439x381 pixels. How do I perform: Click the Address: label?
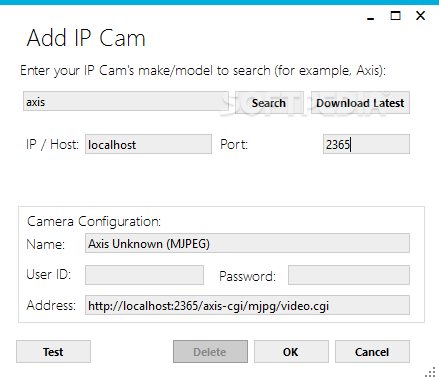tap(51, 305)
